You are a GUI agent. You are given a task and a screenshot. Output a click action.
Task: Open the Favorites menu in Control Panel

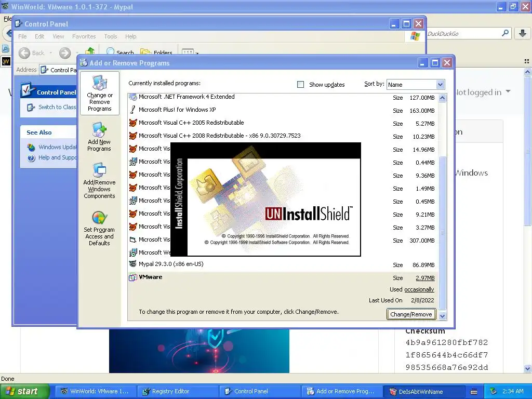(84, 36)
